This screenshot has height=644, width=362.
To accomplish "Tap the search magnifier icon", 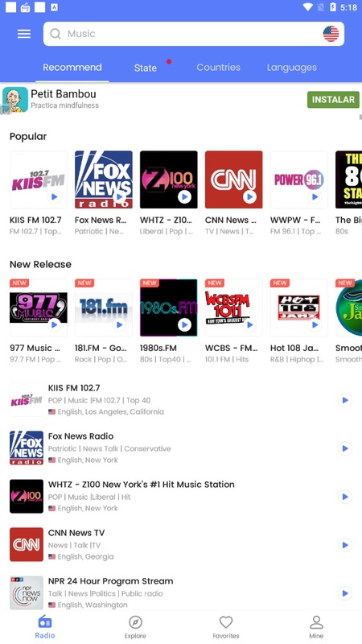I will pos(56,34).
